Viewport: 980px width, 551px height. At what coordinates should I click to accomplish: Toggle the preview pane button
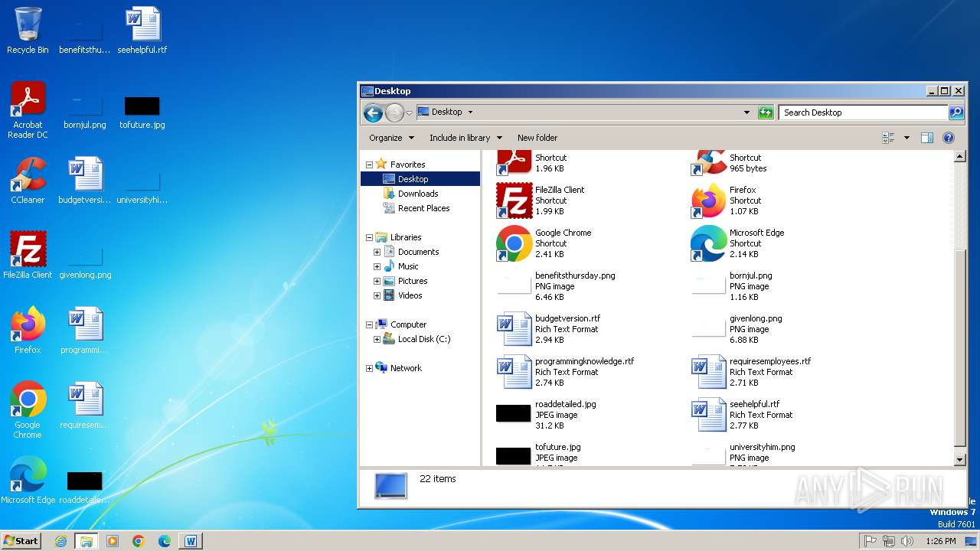pyautogui.click(x=927, y=138)
